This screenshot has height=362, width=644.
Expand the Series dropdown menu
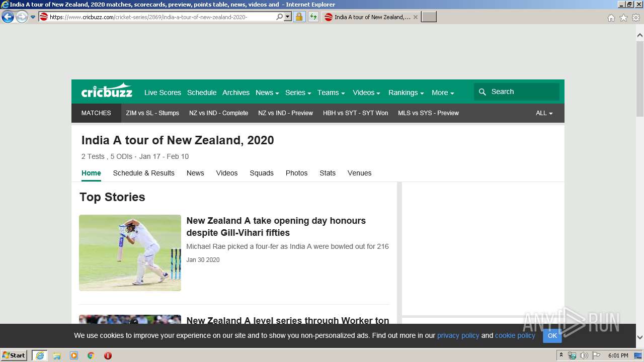pos(298,93)
